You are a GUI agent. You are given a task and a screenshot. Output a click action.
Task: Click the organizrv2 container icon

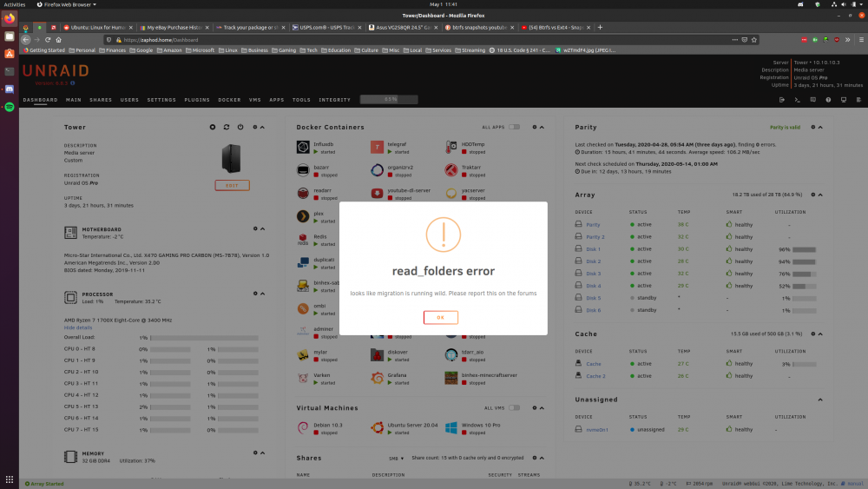click(x=377, y=170)
